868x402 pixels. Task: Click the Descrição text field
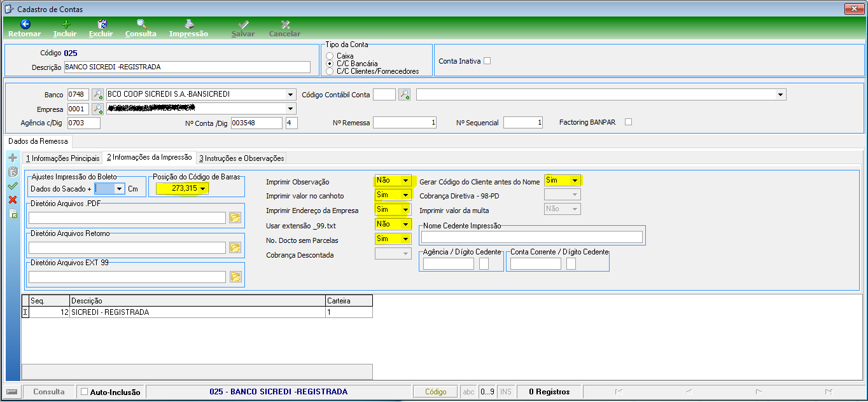coord(186,67)
